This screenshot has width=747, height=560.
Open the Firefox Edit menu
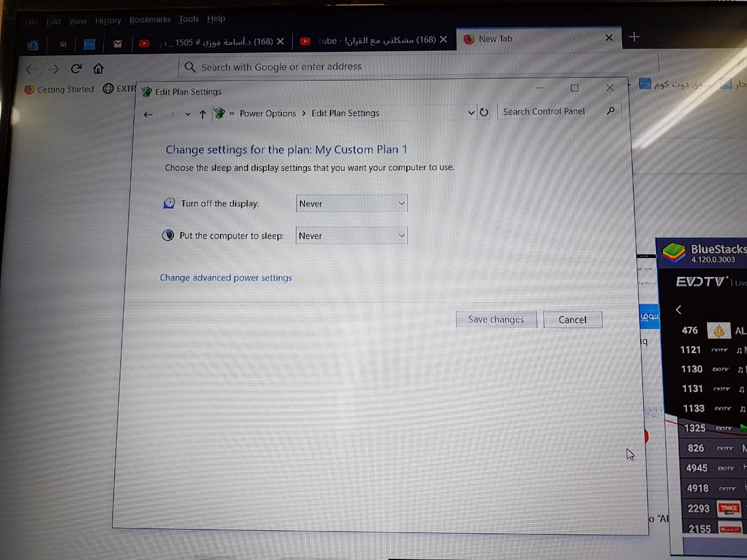pyautogui.click(x=54, y=21)
